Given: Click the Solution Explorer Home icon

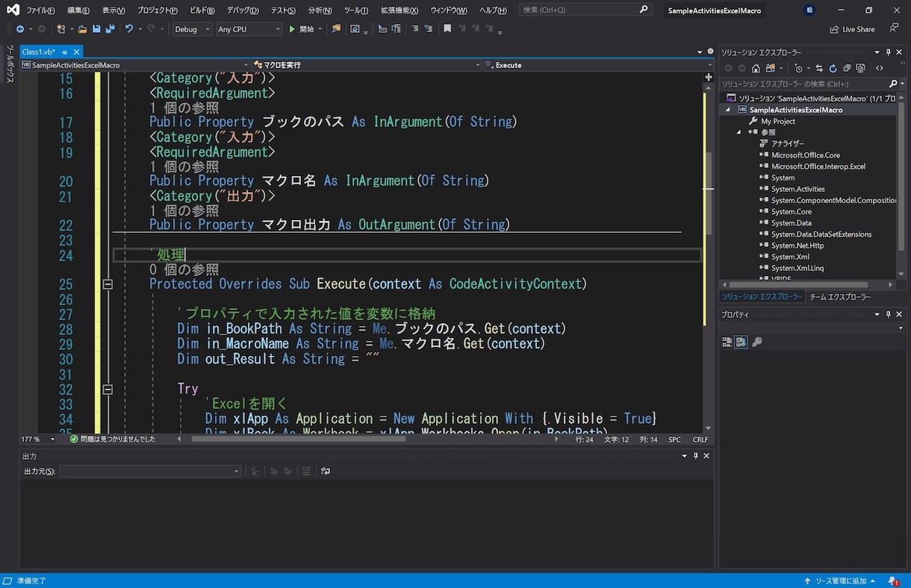Looking at the screenshot, I should [x=756, y=68].
